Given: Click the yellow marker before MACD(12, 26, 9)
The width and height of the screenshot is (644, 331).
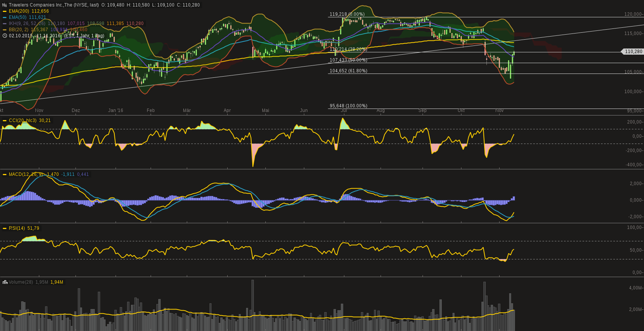Looking at the screenshot, I should [5, 174].
